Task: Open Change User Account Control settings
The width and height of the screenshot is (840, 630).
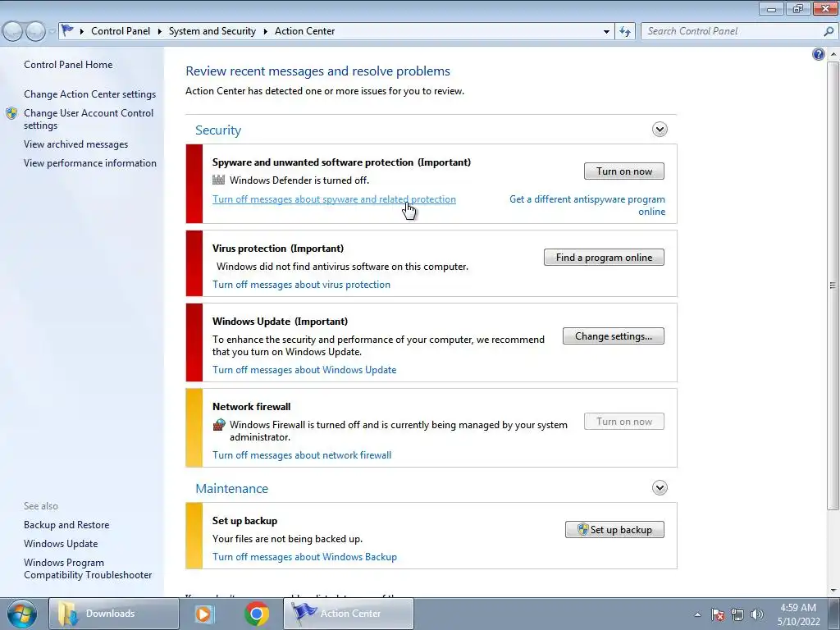Action: coord(89,119)
